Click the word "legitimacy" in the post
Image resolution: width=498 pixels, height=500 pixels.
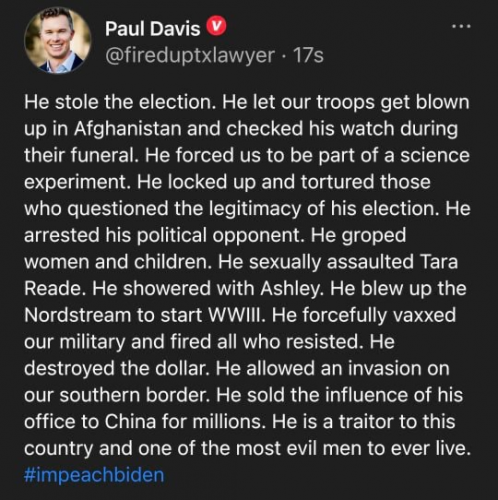pos(255,209)
